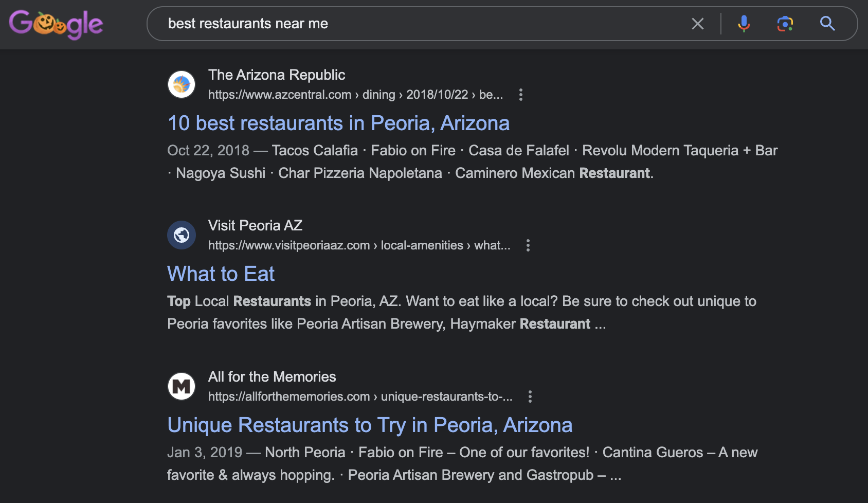Open the "What to Eat" result
The image size is (868, 503).
[x=221, y=274]
